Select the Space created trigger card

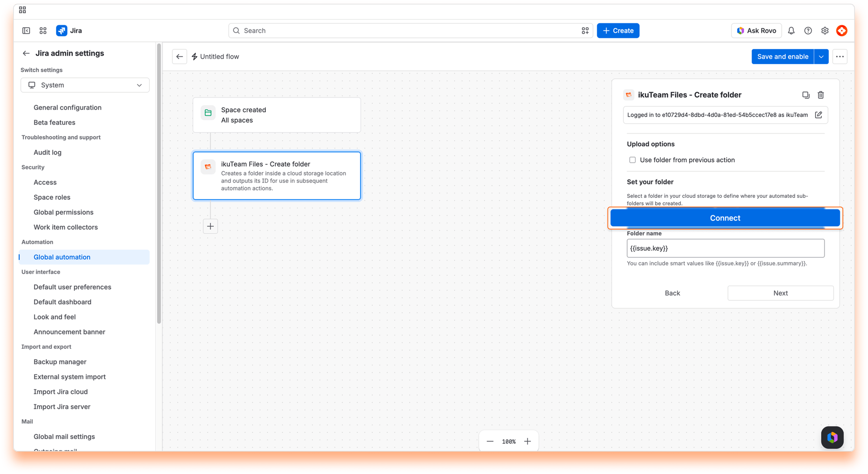[x=277, y=115]
